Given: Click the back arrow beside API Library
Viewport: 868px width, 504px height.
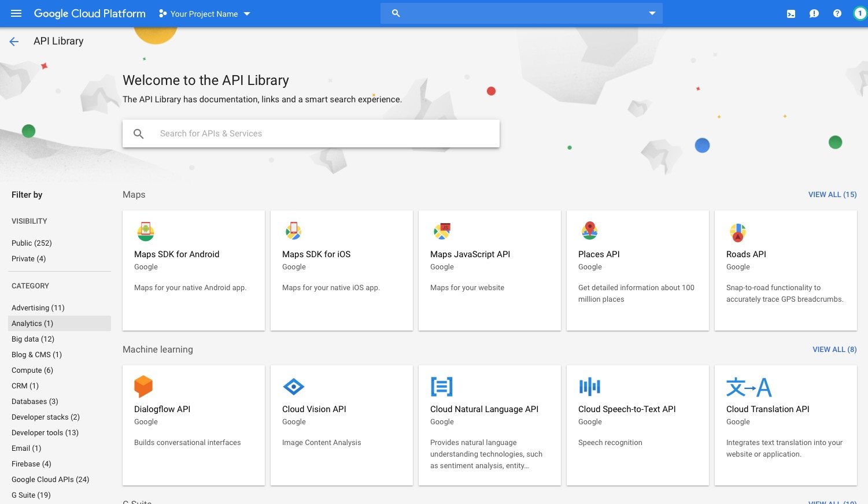Looking at the screenshot, I should point(14,42).
